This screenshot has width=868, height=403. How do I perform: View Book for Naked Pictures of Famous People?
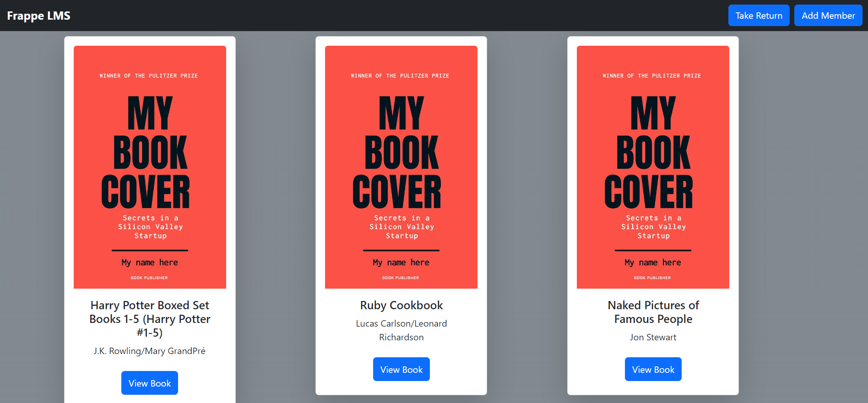point(653,369)
